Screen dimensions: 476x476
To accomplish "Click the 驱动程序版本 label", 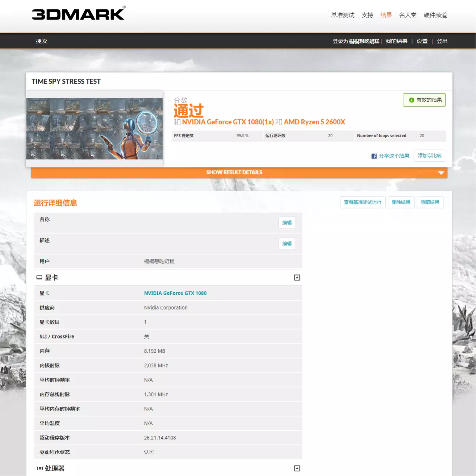I will [55, 438].
